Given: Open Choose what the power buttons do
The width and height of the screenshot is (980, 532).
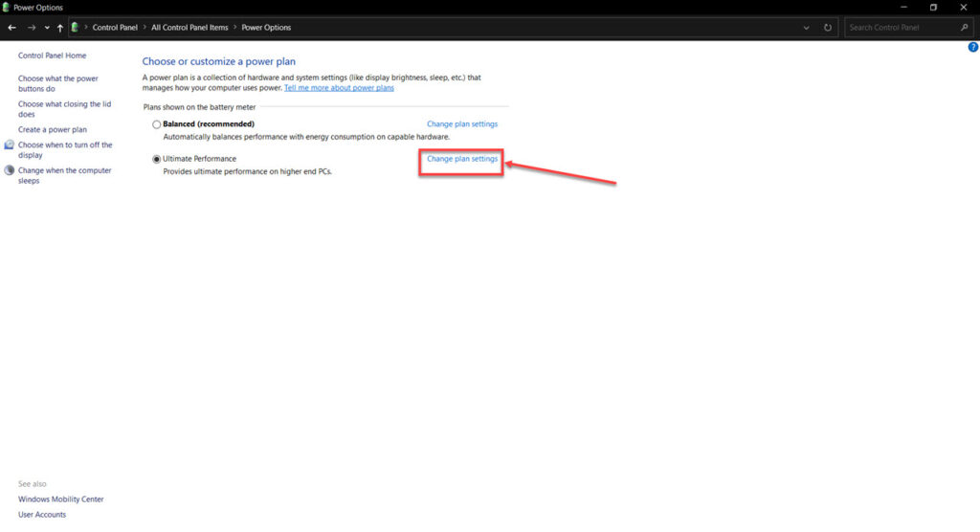Looking at the screenshot, I should 58,84.
